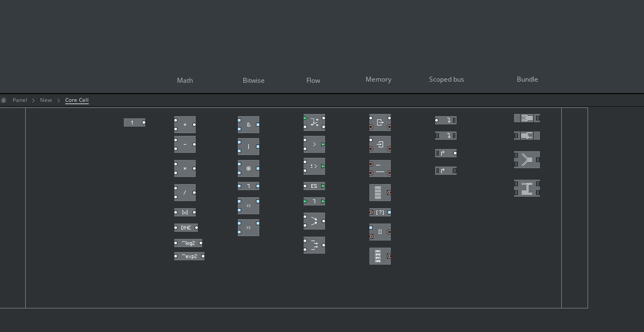This screenshot has height=332, width=644.
Task: Click the subtraction module's output port
Action: [194, 145]
